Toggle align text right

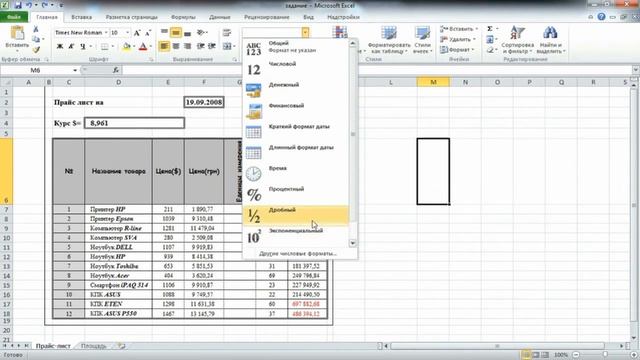187,47
